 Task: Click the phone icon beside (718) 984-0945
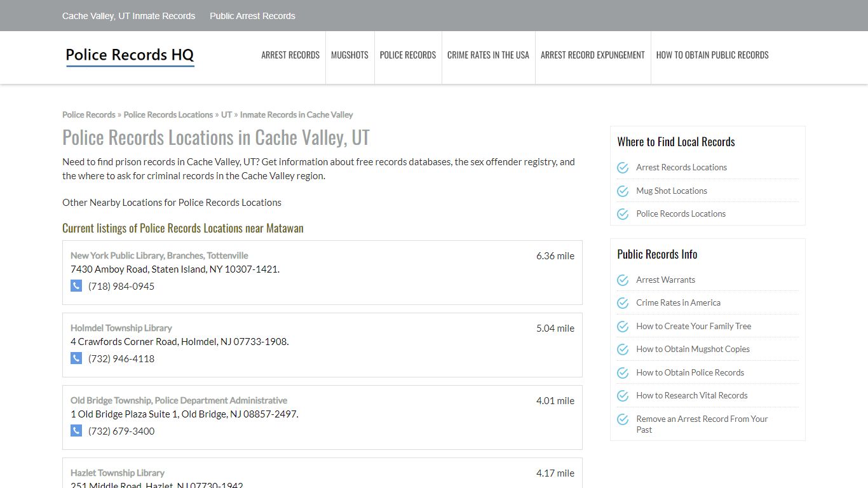(x=76, y=286)
